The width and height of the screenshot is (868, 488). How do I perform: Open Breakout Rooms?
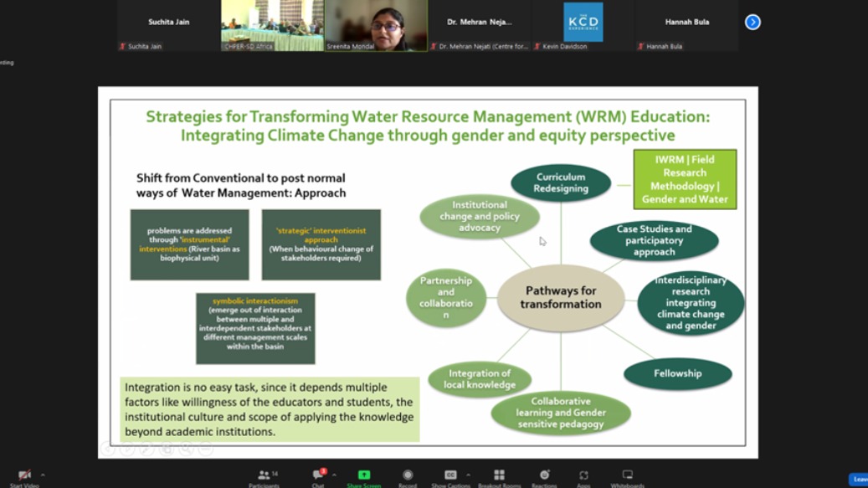point(499,475)
